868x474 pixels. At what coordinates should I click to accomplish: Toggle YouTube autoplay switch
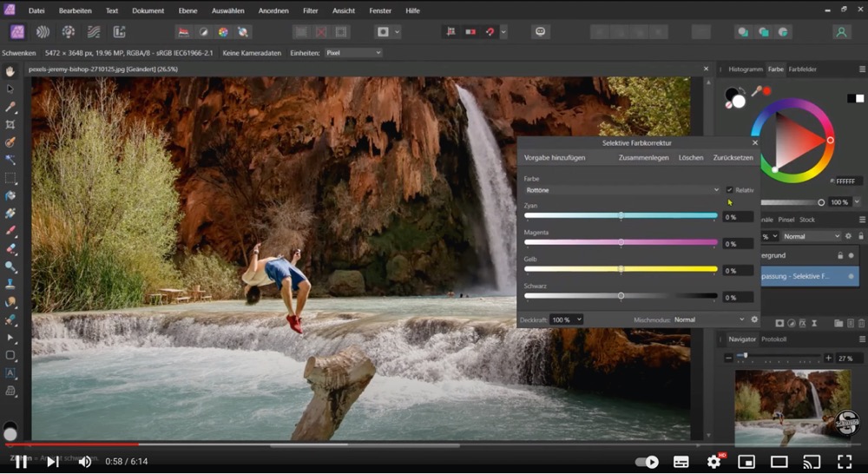click(x=647, y=462)
